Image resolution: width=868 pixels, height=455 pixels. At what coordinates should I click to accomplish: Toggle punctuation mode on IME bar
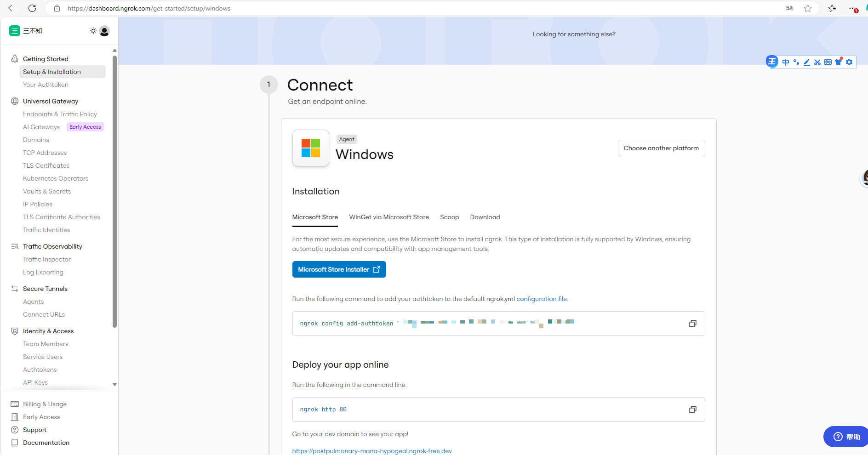[x=796, y=62]
